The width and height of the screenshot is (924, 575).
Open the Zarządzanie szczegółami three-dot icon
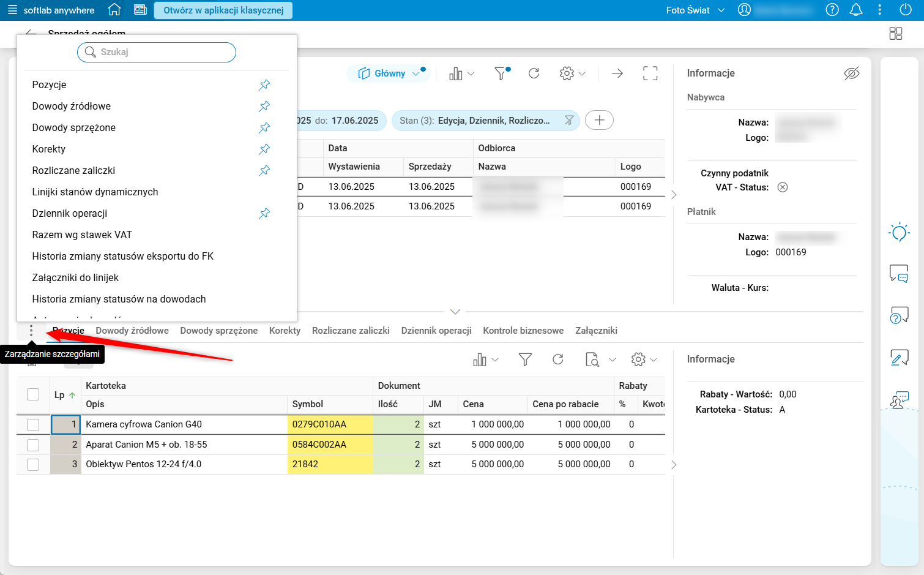(x=31, y=331)
